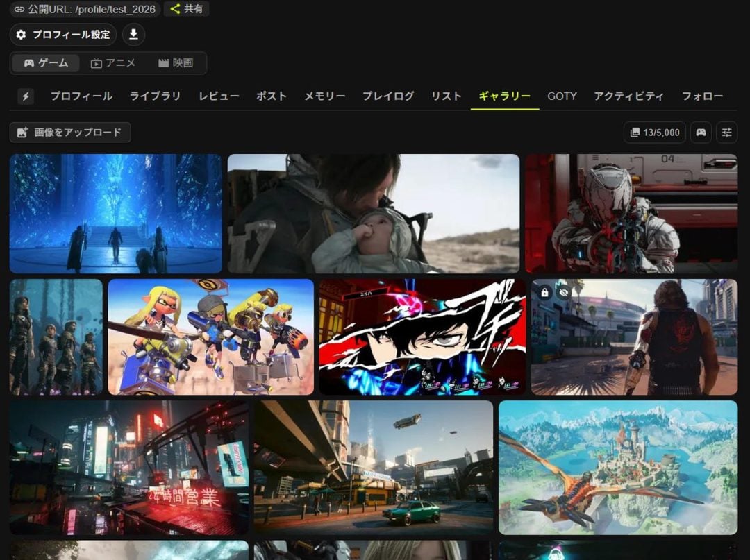Select the アニメ category toggle
The width and height of the screenshot is (750, 560).
pyautogui.click(x=113, y=63)
